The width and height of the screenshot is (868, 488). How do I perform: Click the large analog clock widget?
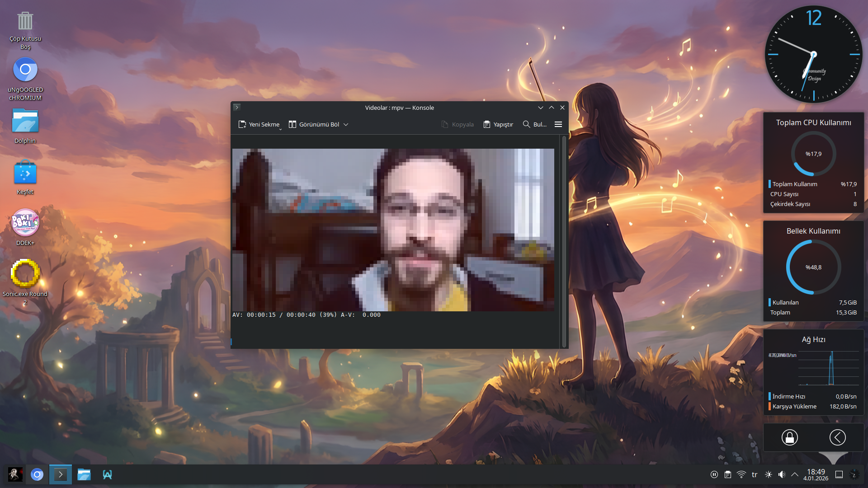[813, 54]
